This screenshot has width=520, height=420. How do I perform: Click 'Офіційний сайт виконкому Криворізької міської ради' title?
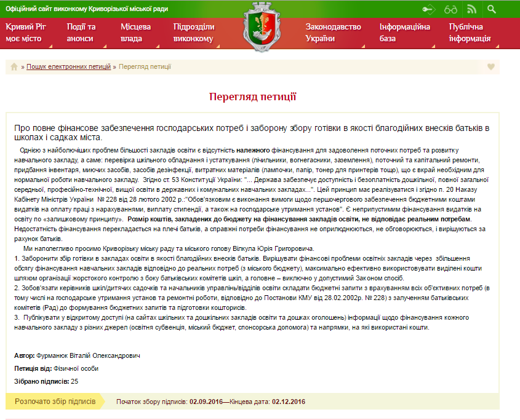[x=87, y=9]
